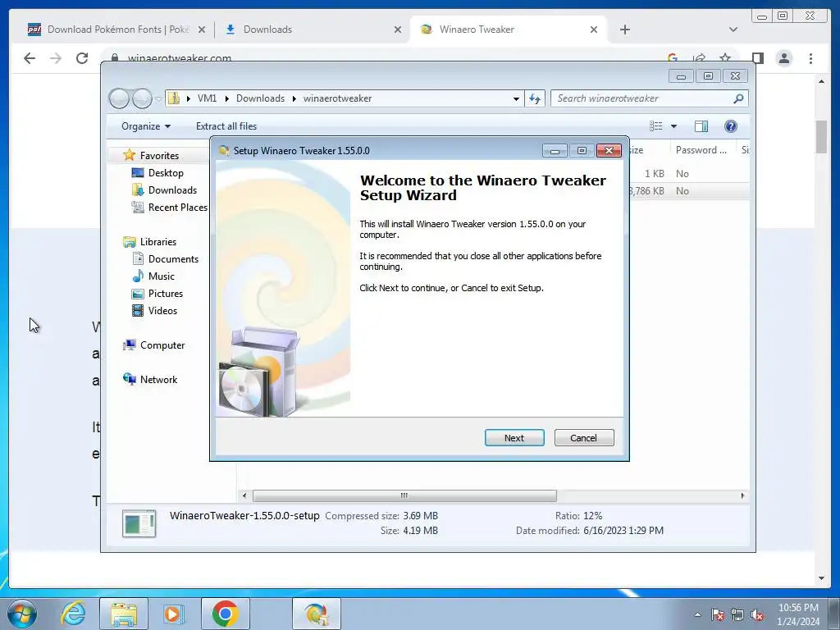Image resolution: width=840 pixels, height=630 pixels.
Task: Open Videos library
Action: click(x=162, y=311)
